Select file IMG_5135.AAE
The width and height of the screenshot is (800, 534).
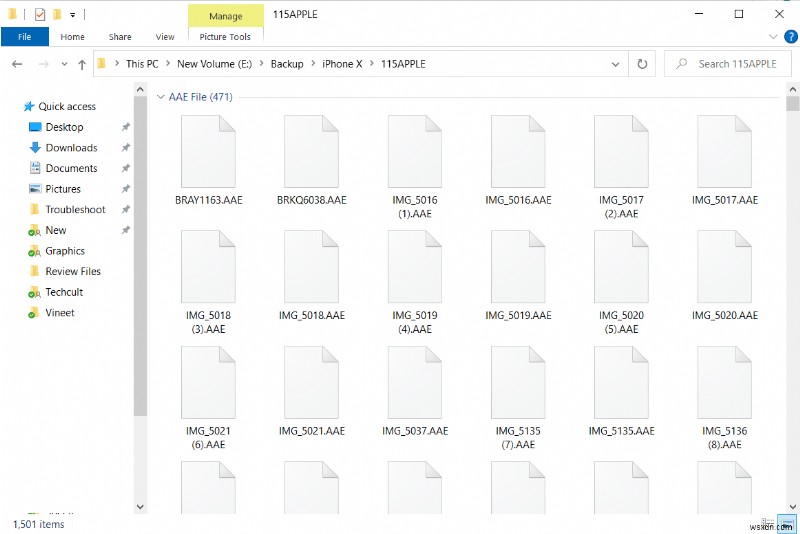coord(621,392)
